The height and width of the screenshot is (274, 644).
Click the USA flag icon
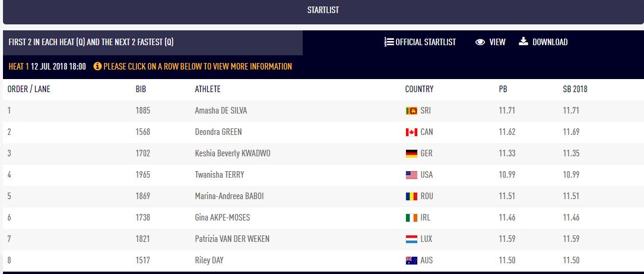click(411, 175)
